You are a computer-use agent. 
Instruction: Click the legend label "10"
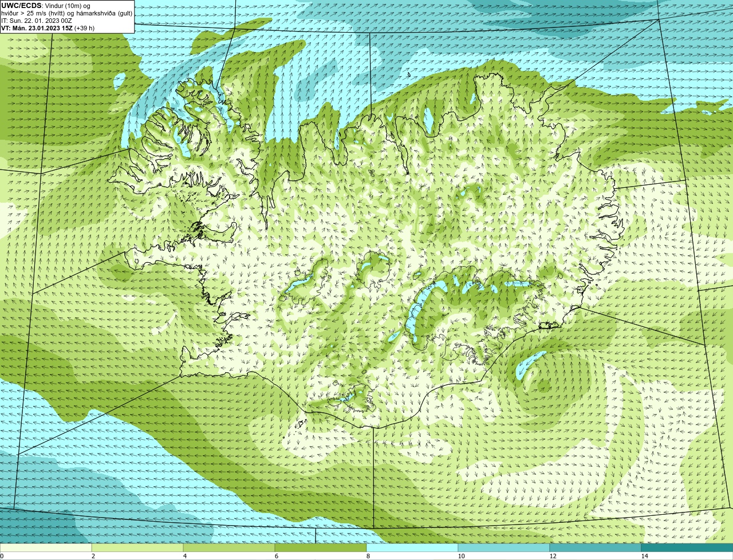pyautogui.click(x=461, y=556)
